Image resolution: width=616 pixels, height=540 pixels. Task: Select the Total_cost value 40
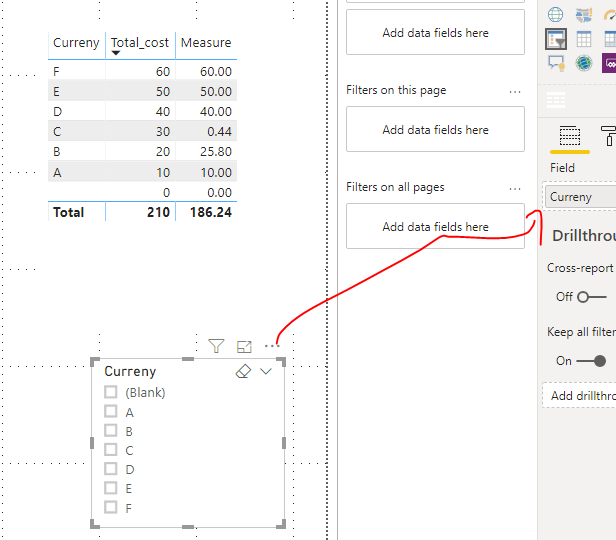coord(163,112)
